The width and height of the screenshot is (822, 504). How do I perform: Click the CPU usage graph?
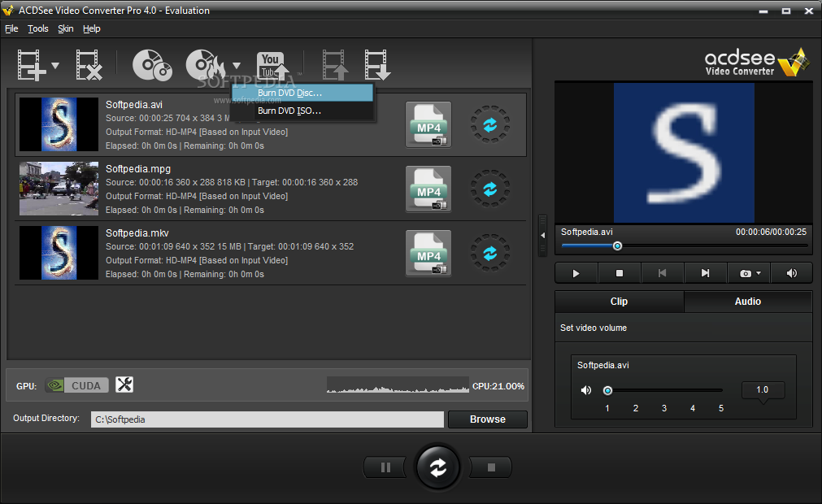pyautogui.click(x=398, y=385)
